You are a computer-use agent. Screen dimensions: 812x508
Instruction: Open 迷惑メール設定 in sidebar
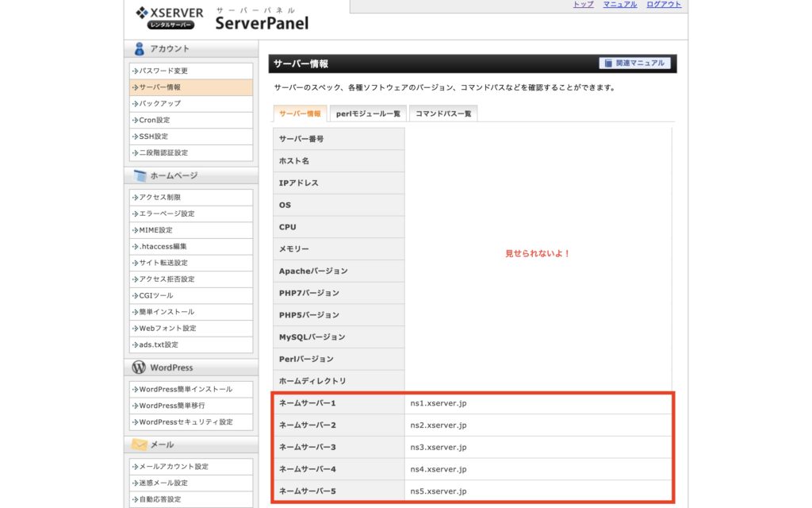pyautogui.click(x=191, y=483)
